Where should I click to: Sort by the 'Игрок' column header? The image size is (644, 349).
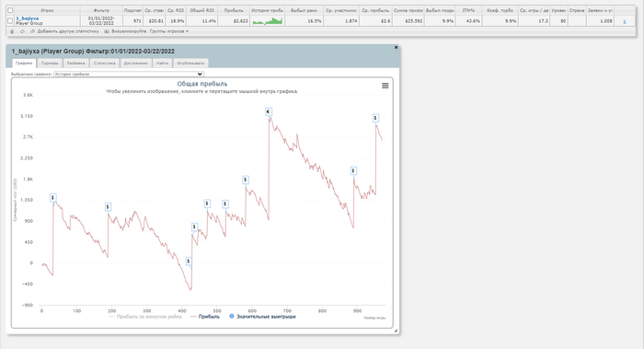[47, 10]
